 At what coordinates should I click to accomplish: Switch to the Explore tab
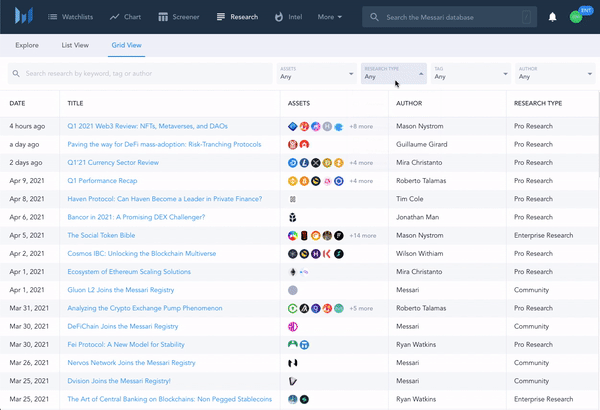[27, 45]
